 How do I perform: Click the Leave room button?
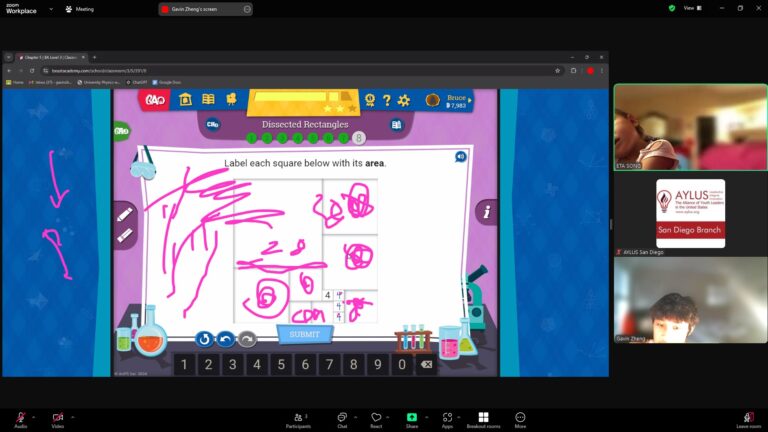[748, 420]
